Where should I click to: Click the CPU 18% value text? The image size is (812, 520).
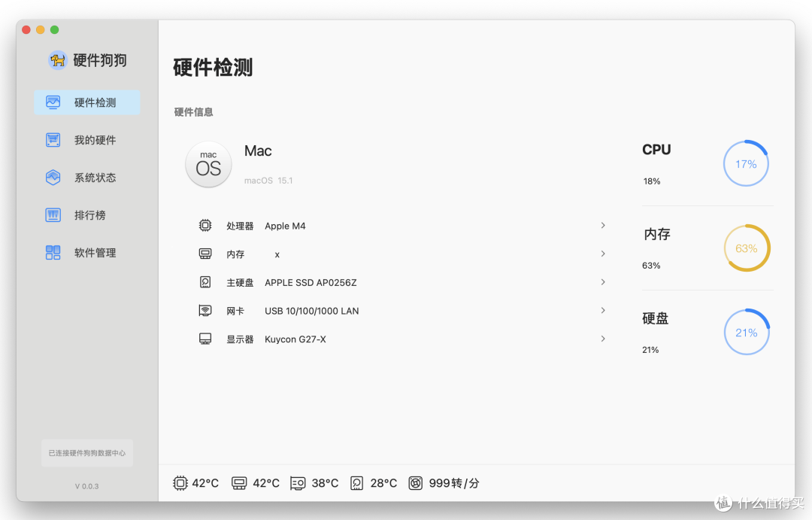[651, 181]
